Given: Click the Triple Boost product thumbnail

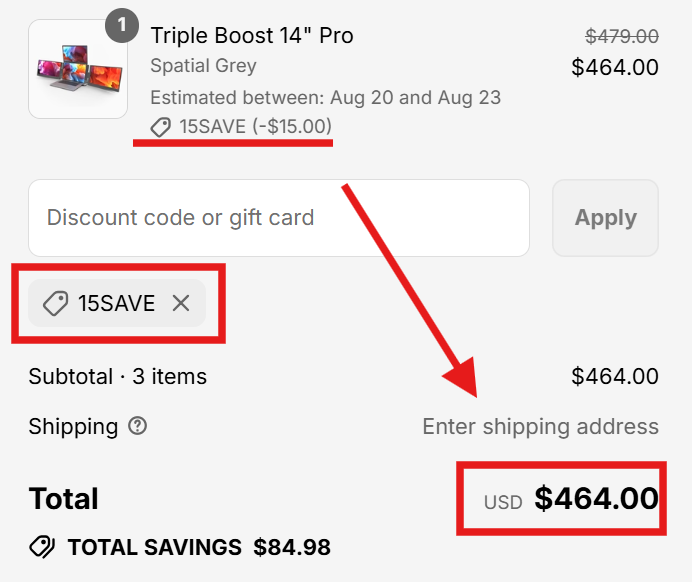Looking at the screenshot, I should tap(76, 69).
